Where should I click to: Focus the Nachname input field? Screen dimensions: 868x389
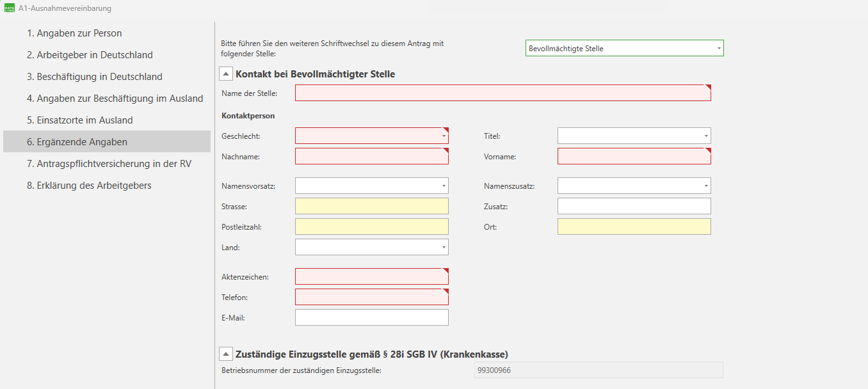click(x=371, y=156)
